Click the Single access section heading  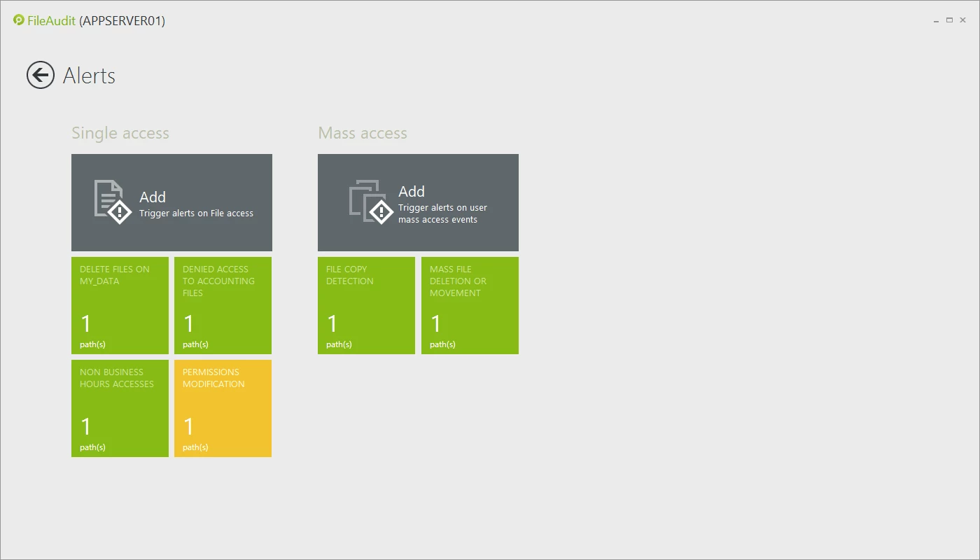pyautogui.click(x=120, y=133)
